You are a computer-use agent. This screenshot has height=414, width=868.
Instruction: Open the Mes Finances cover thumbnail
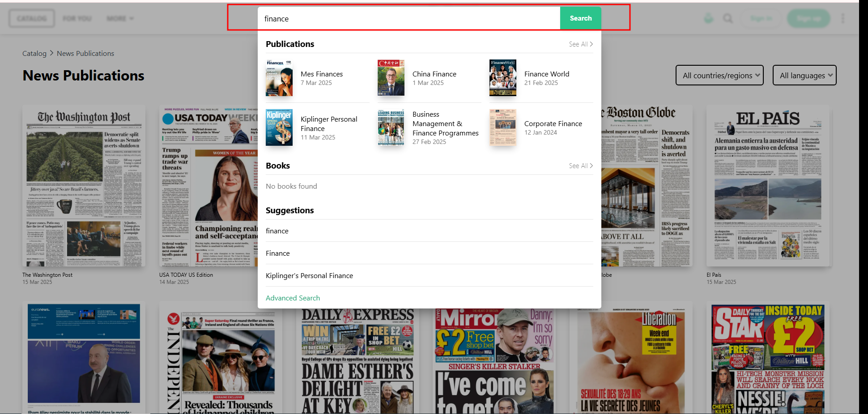point(279,78)
